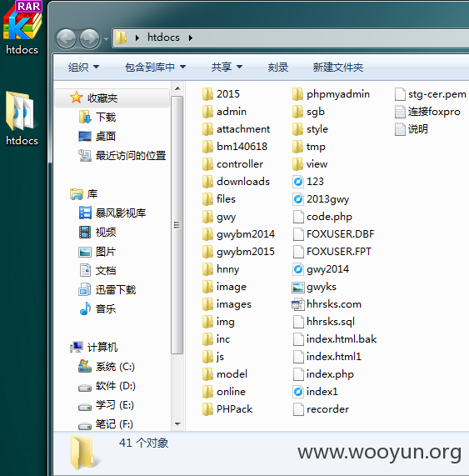The image size is (469, 476).
Task: Select 收藏夹 in navigation pane
Action: click(x=112, y=98)
